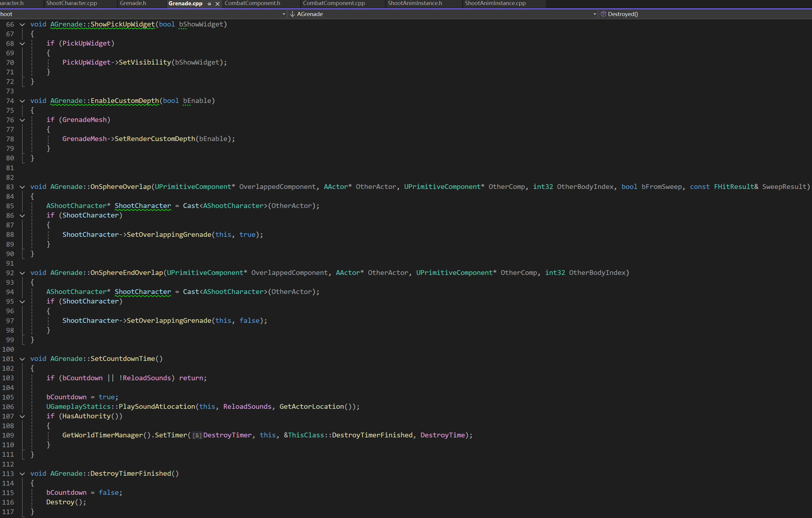
Task: Close the Grenade.cpp tab
Action: 217,4
